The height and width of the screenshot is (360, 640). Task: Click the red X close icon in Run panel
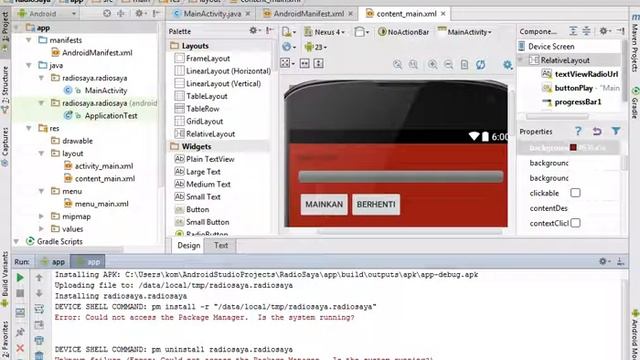pyautogui.click(x=20, y=348)
